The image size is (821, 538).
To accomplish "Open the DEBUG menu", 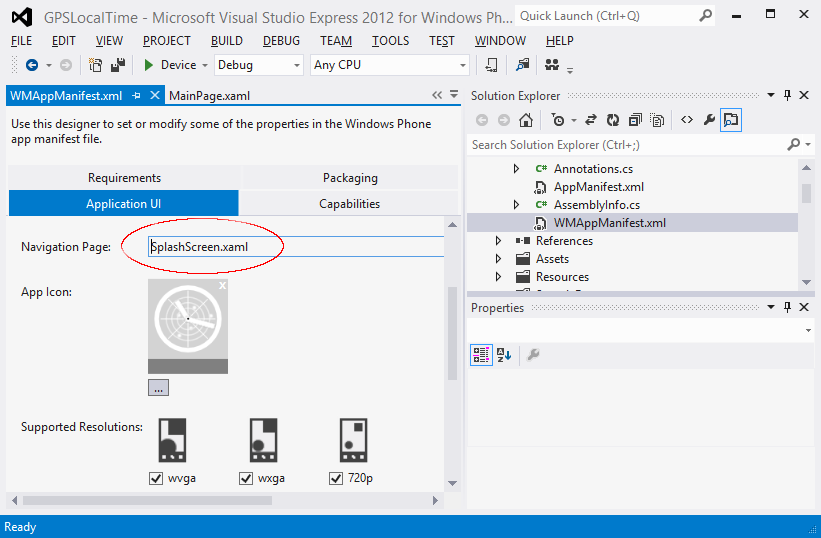I will [x=281, y=41].
